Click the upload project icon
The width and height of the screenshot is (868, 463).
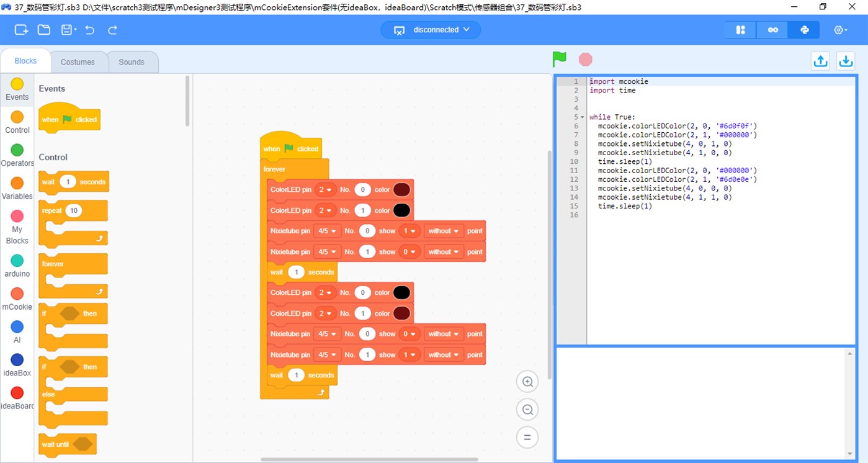click(820, 60)
